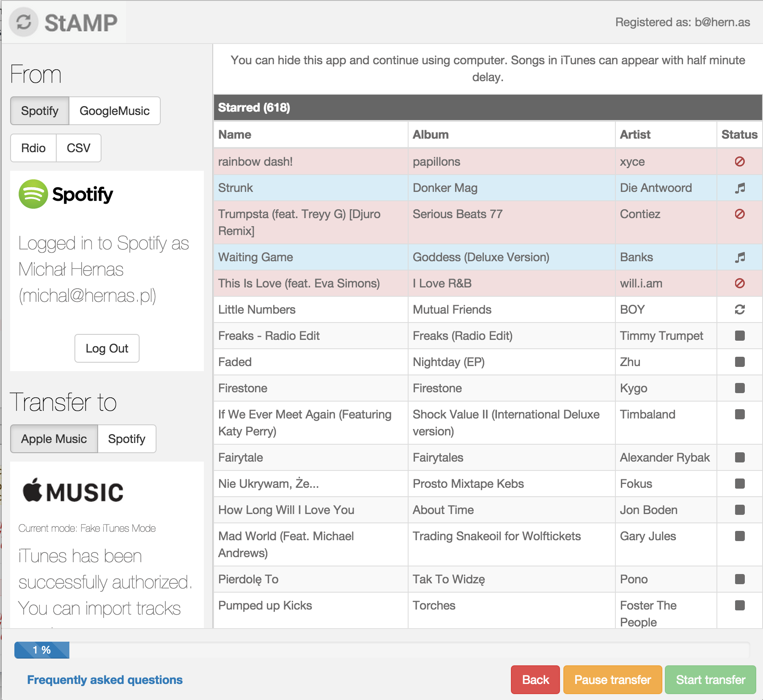
Task: Click pending status square for Faded
Action: (x=740, y=362)
